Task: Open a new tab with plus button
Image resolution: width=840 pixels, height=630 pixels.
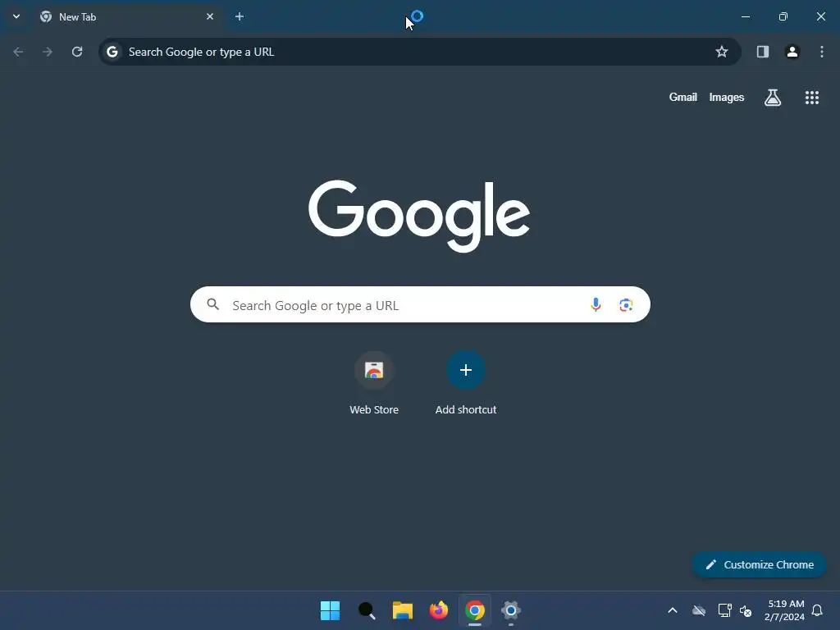Action: click(240, 16)
